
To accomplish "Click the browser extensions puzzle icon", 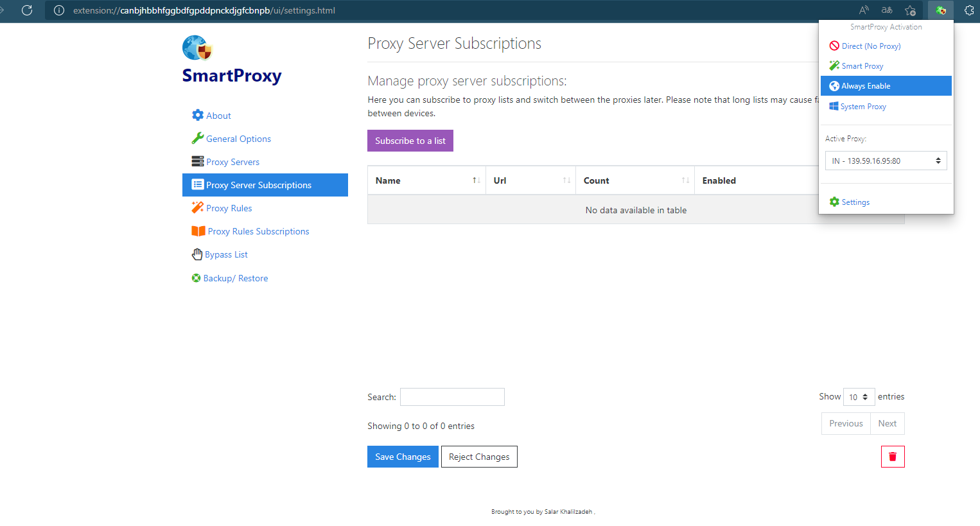I will point(969,10).
